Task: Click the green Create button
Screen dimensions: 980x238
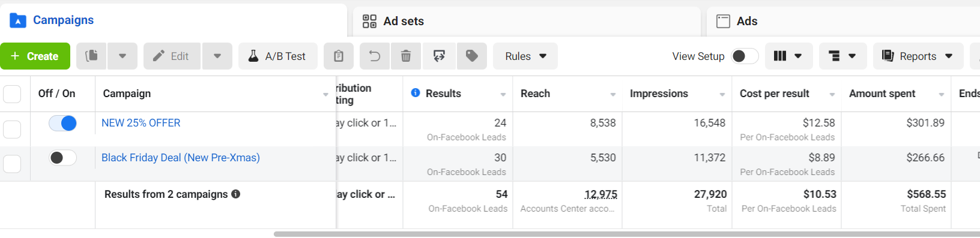Action: pos(35,56)
